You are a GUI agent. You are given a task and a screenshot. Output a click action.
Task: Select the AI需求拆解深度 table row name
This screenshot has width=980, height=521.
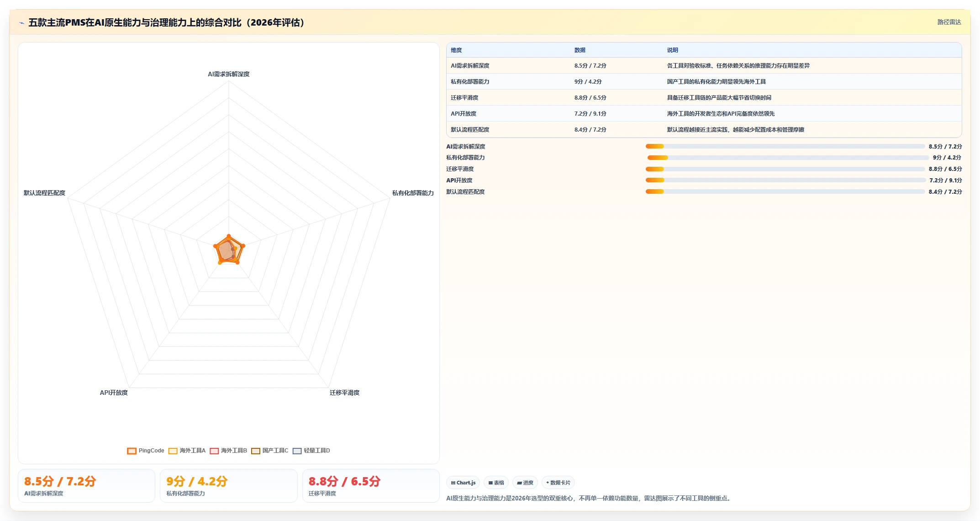(470, 66)
